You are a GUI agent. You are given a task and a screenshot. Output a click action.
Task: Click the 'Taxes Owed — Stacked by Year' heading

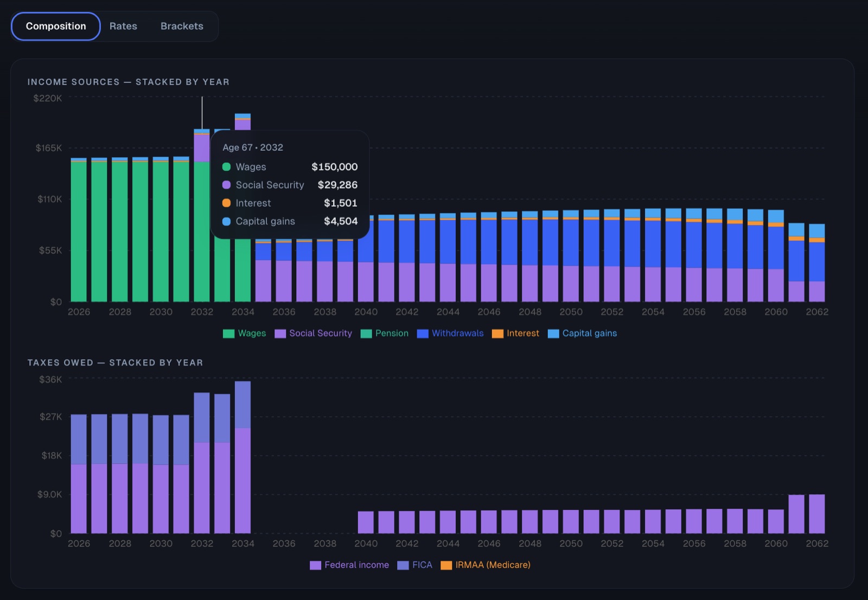tap(116, 362)
